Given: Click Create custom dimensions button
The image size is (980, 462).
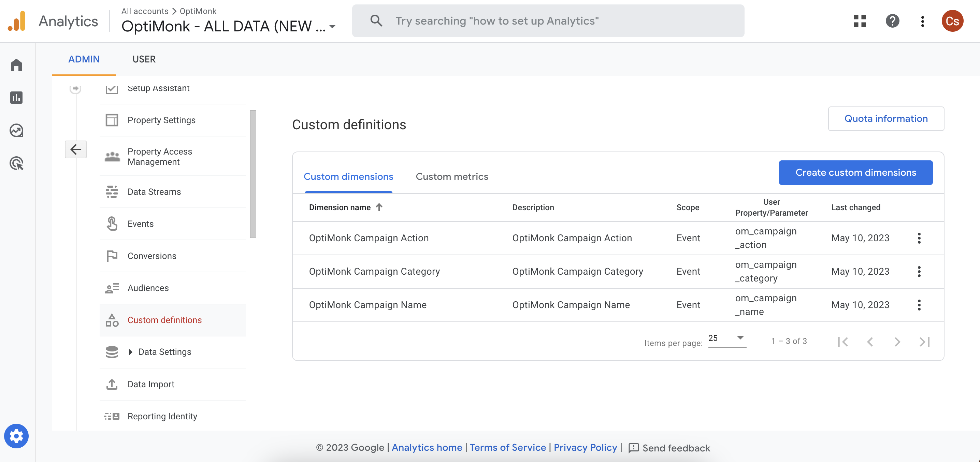Looking at the screenshot, I should [x=855, y=172].
